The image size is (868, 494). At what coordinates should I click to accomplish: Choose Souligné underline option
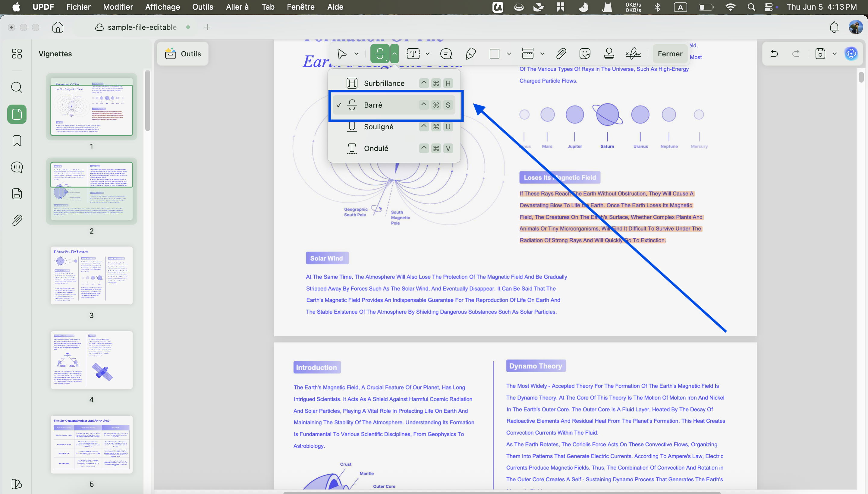(394, 127)
